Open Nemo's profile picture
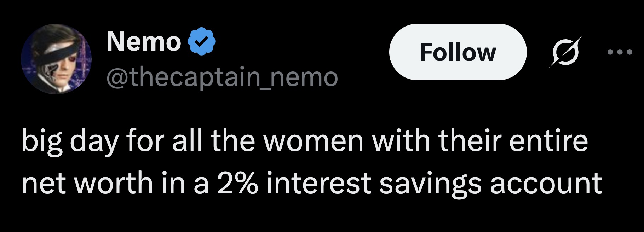This screenshot has height=232, width=644. pyautogui.click(x=56, y=59)
